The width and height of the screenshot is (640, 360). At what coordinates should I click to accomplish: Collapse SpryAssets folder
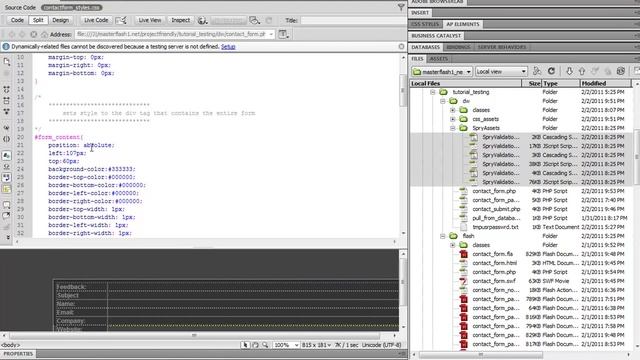pyautogui.click(x=453, y=128)
